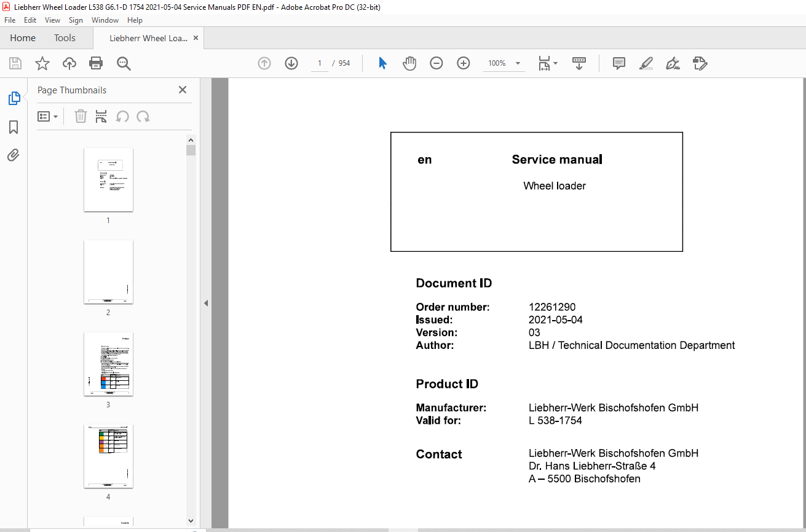Open thumbnails options menu dropdown
Viewport: 806px width, 532px height.
click(48, 116)
